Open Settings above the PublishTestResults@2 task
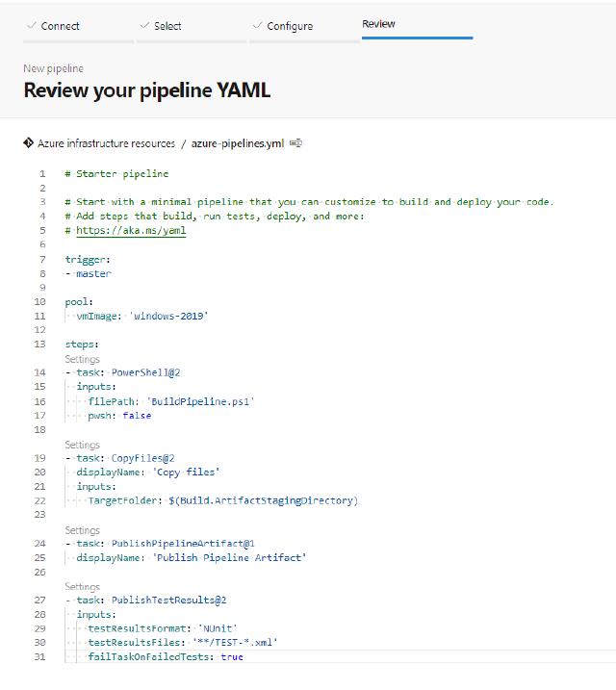 pos(82,586)
